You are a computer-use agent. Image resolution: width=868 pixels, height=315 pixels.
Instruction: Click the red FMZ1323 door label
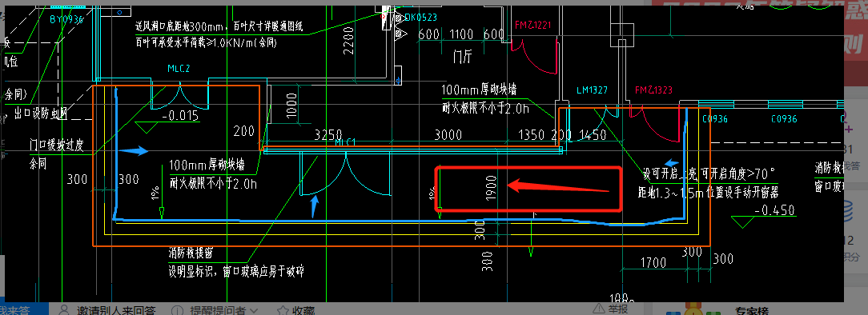coord(653,90)
